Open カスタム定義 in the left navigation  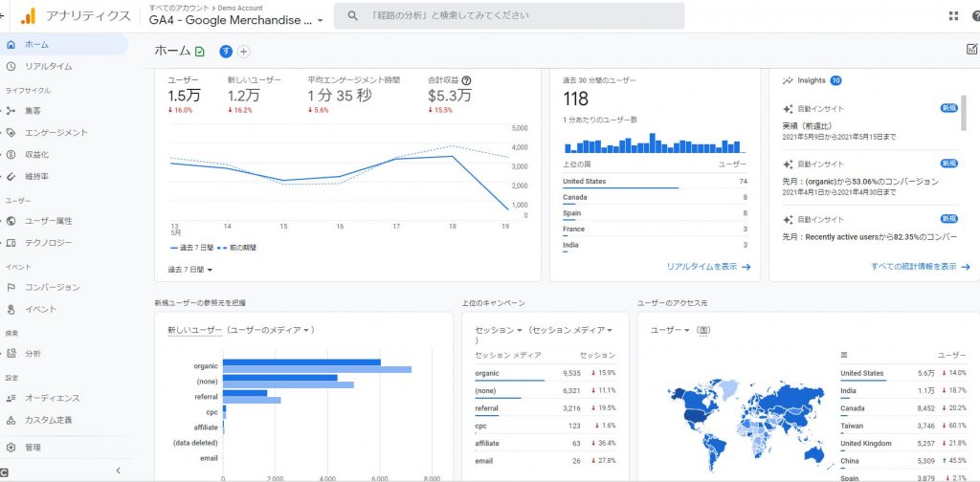(x=64, y=420)
